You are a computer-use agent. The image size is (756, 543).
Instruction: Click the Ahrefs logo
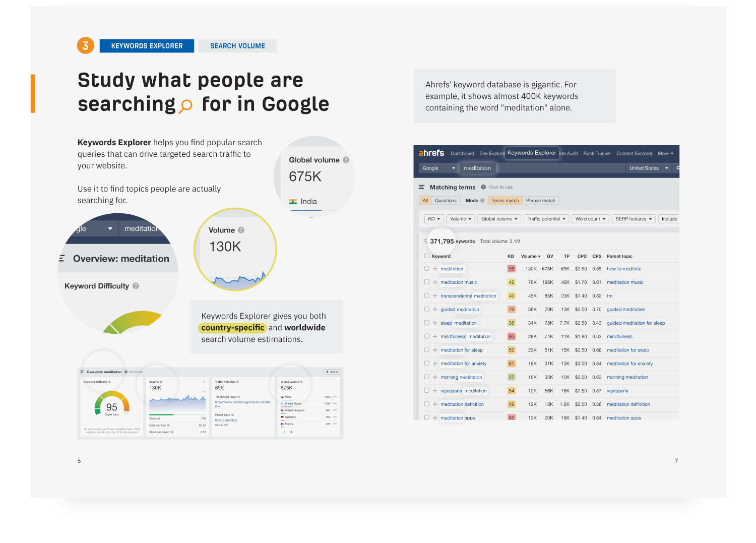431,153
